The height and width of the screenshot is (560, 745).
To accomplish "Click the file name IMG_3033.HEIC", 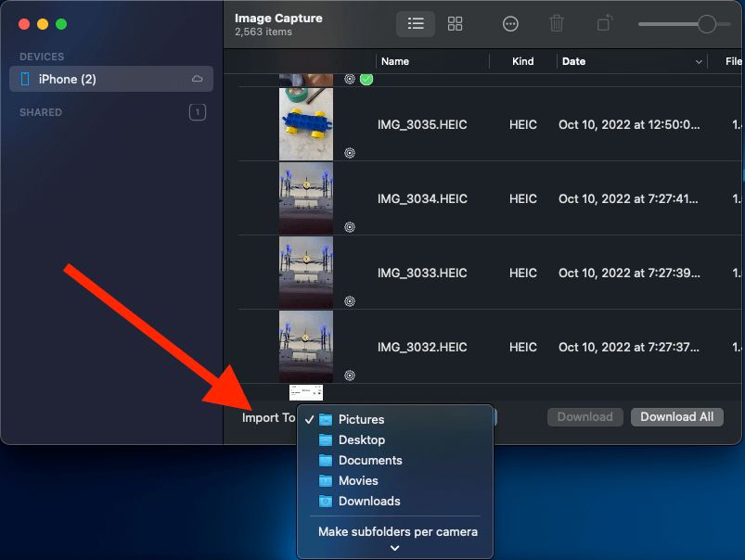I will [x=422, y=273].
